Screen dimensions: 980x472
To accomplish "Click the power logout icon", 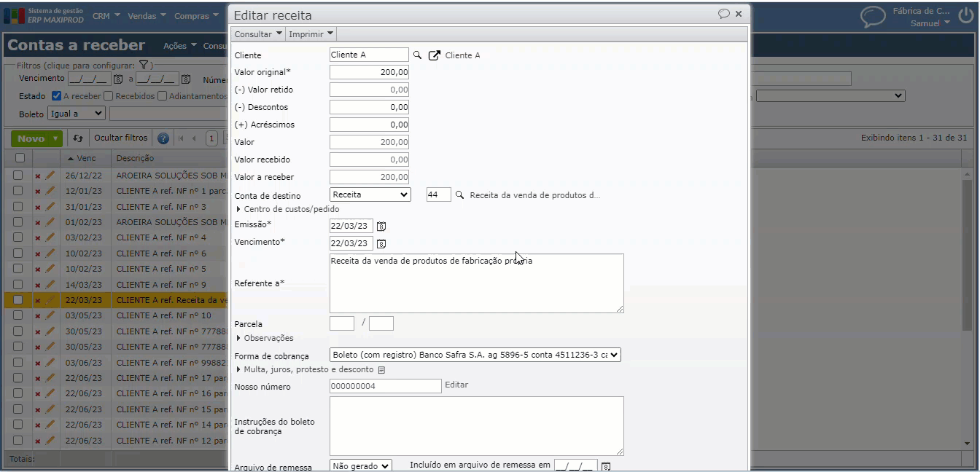I will 967,17.
